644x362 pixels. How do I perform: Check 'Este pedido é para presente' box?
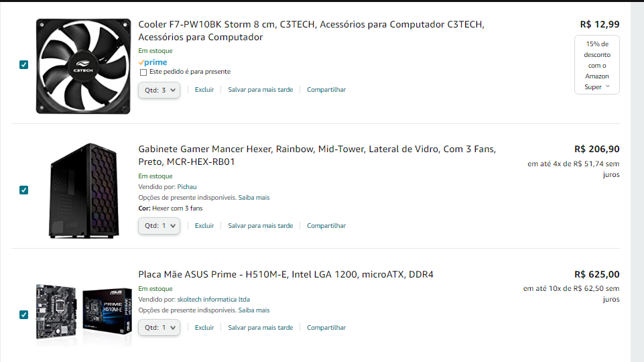tap(143, 72)
